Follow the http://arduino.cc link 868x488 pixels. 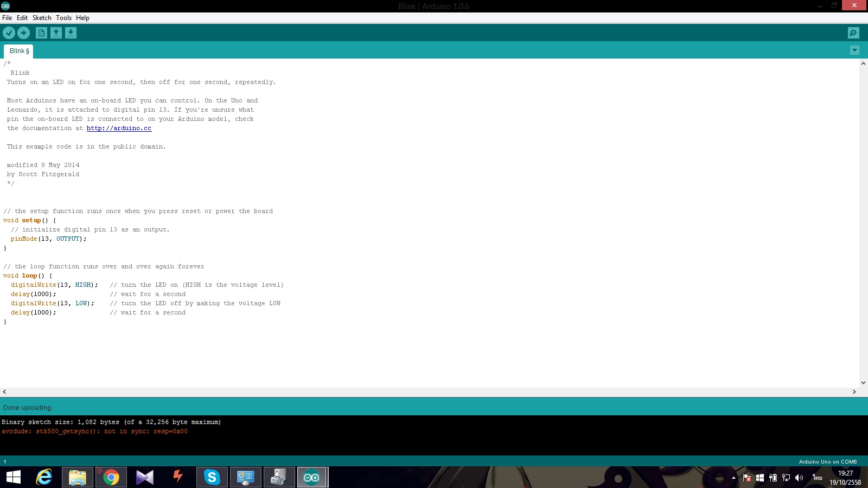coord(119,129)
